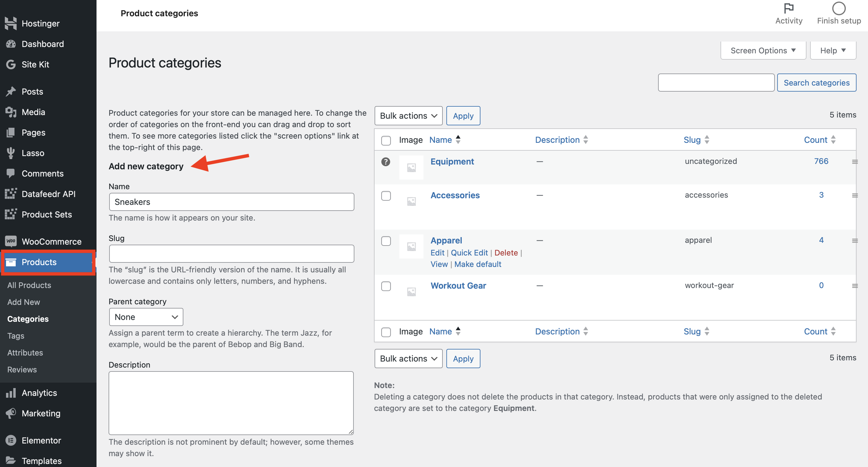Image resolution: width=868 pixels, height=467 pixels.
Task: Click the WooCommerce icon in sidebar
Action: [x=11, y=241]
